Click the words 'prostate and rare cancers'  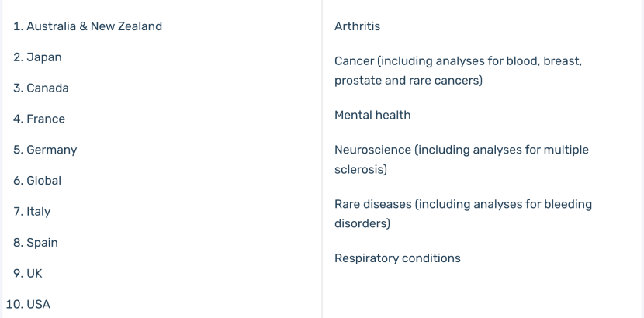coord(408,81)
